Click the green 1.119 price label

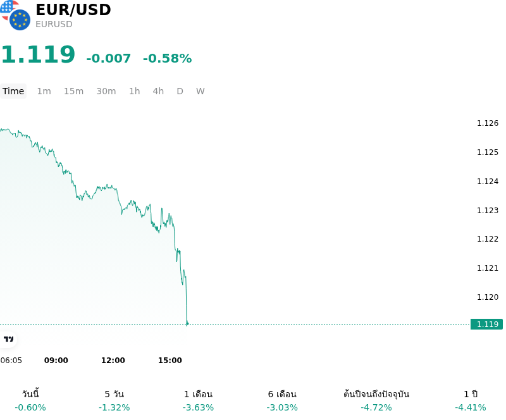point(486,324)
